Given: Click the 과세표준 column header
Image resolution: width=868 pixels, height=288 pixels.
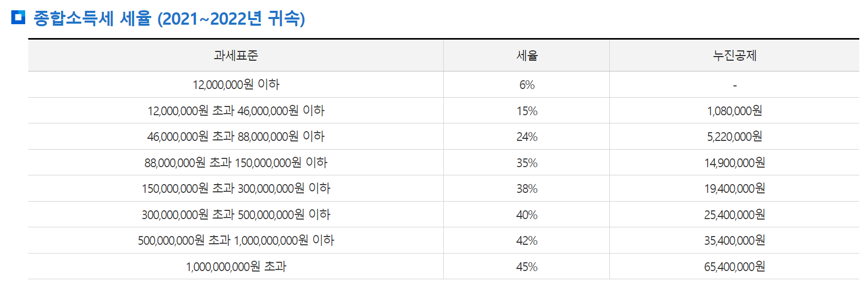Looking at the screenshot, I should [x=236, y=56].
